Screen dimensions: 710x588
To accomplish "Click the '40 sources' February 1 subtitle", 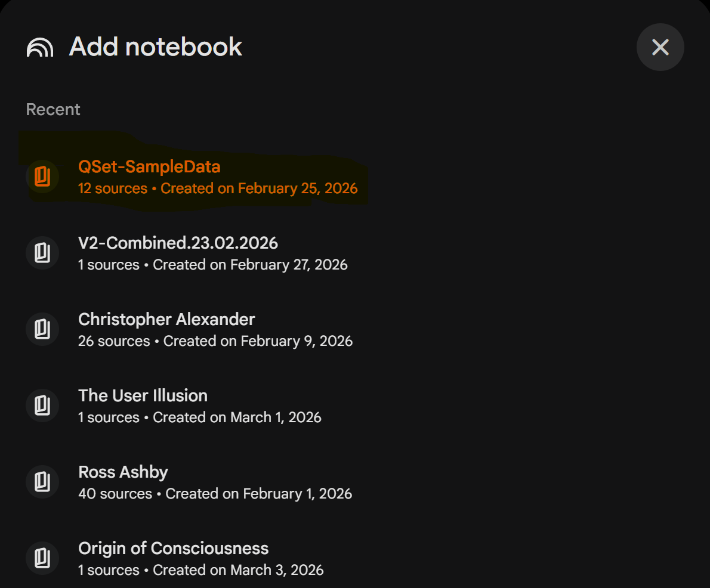I will pos(215,494).
